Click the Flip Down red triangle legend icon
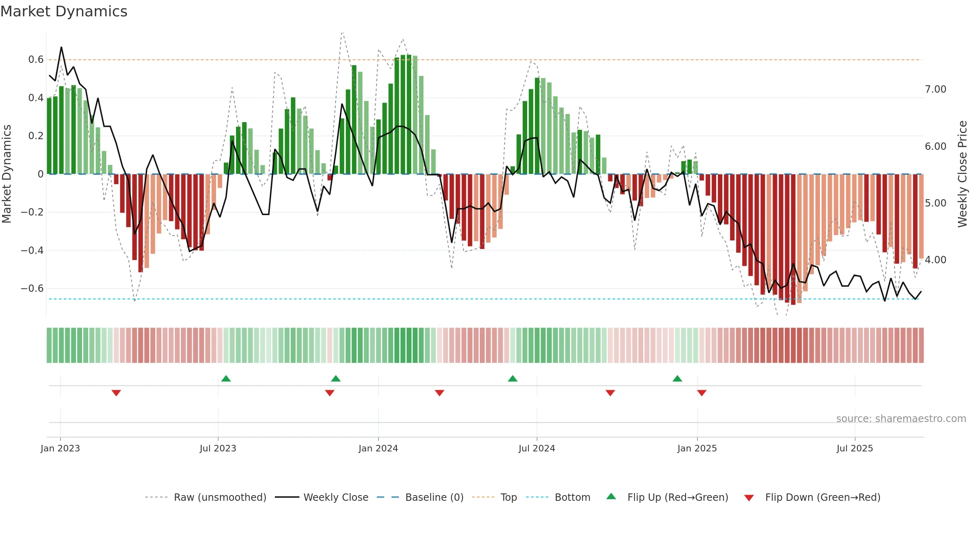The height and width of the screenshot is (551, 980). tap(749, 498)
